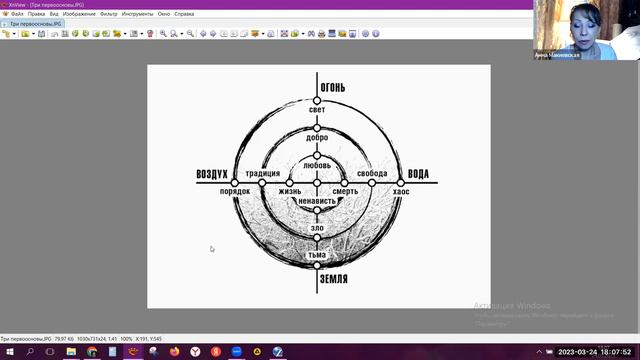Select the Crop tool icon
Viewport: 640px width, 360px height.
65,34
